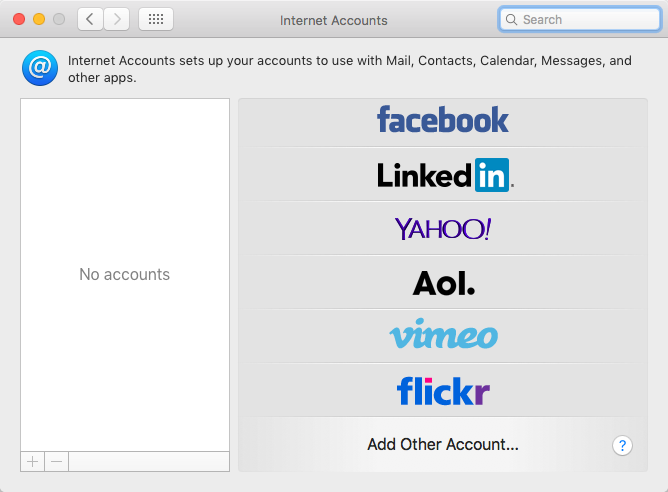Minimize the window with the yellow button

click(x=39, y=19)
